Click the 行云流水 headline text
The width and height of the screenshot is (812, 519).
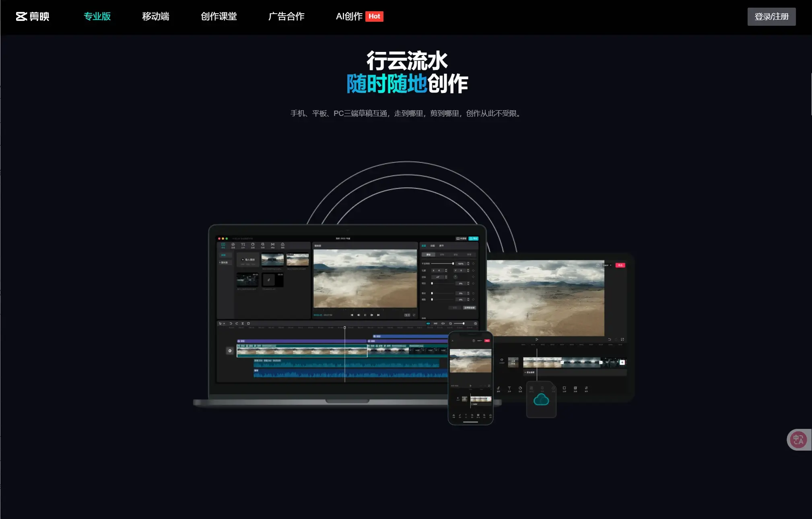(x=407, y=61)
